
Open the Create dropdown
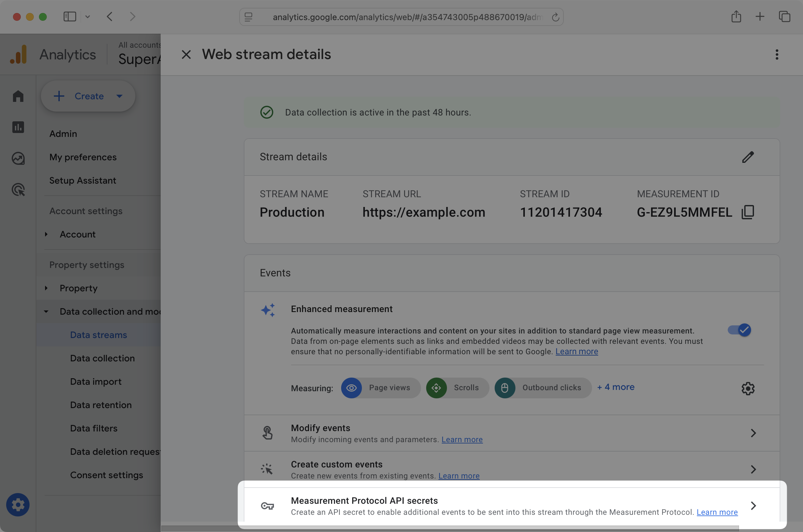point(88,96)
